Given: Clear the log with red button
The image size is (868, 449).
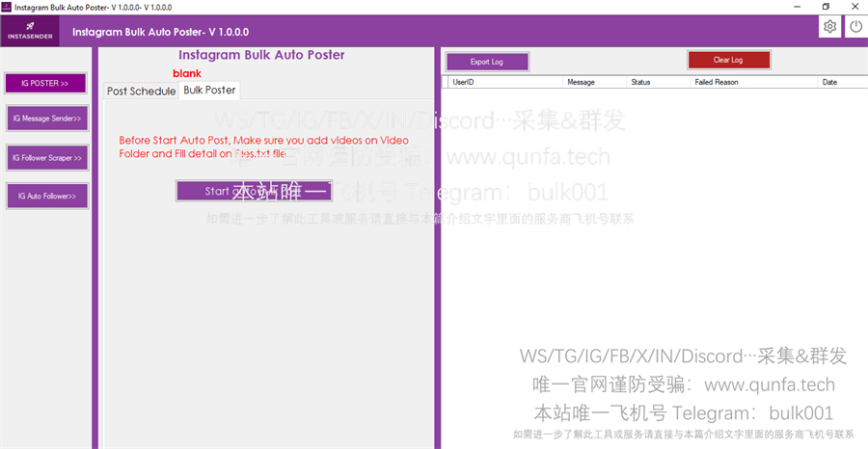Looking at the screenshot, I should point(728,60).
